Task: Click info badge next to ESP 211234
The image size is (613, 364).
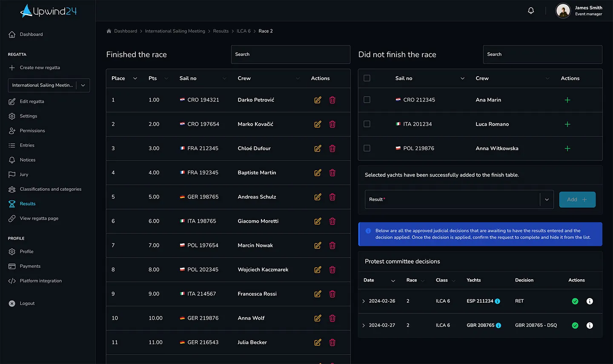Action: click(498, 301)
